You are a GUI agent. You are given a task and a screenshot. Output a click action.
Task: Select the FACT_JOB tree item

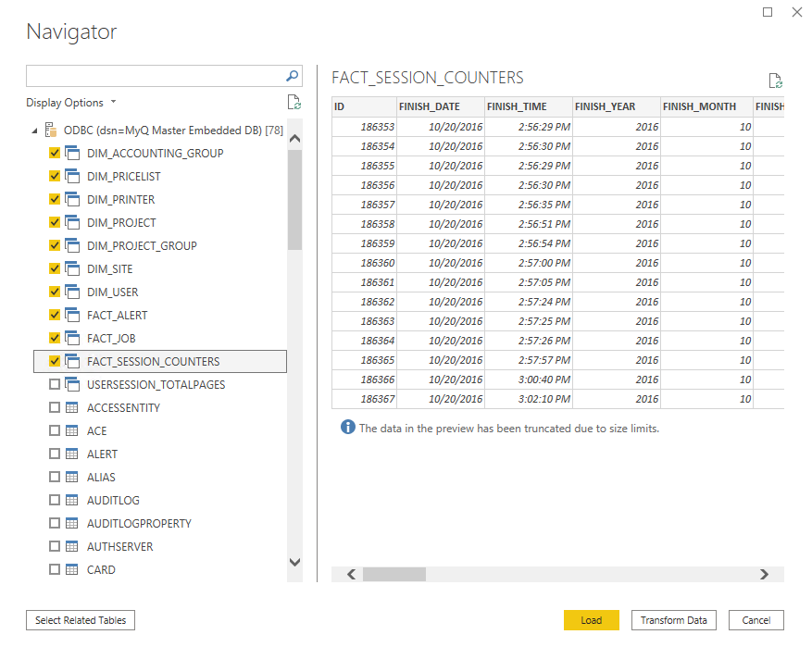[x=111, y=339]
